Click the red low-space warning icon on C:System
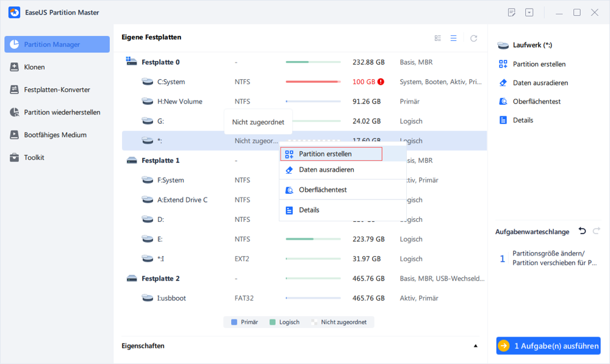610x364 pixels. pyautogui.click(x=381, y=82)
